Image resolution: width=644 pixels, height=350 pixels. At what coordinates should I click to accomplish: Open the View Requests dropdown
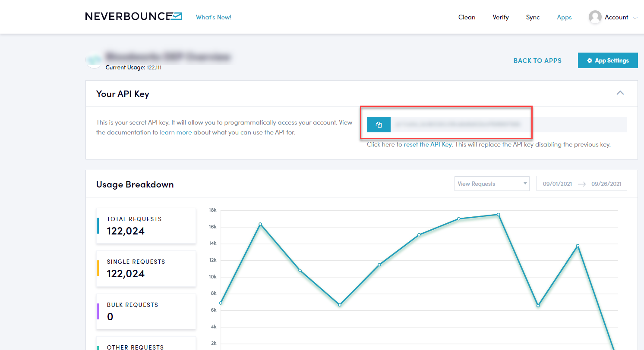[492, 184]
